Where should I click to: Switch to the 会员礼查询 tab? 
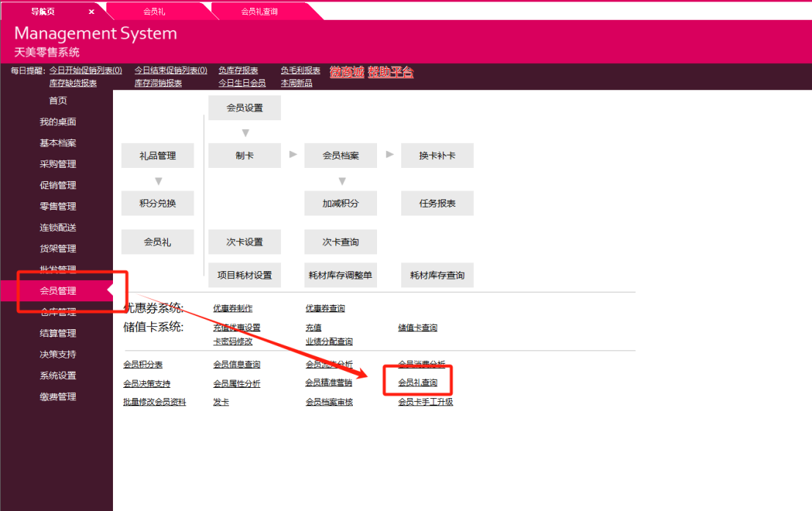pos(259,12)
